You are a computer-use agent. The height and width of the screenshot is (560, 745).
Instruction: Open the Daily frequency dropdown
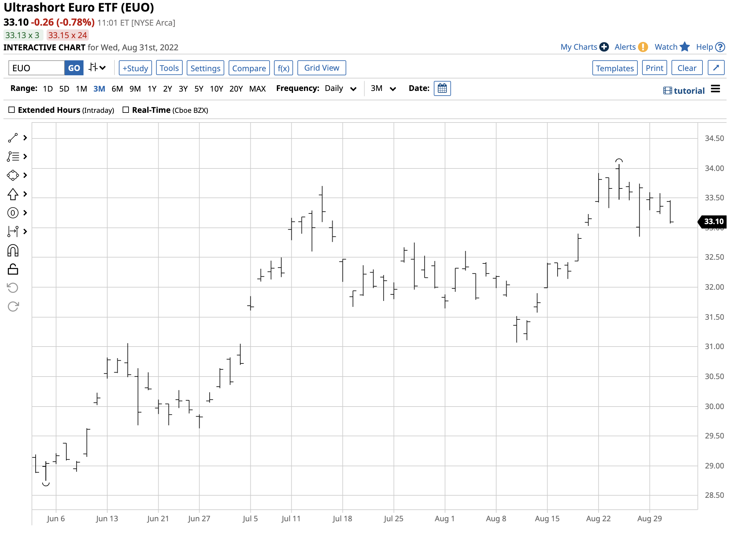[x=341, y=88]
